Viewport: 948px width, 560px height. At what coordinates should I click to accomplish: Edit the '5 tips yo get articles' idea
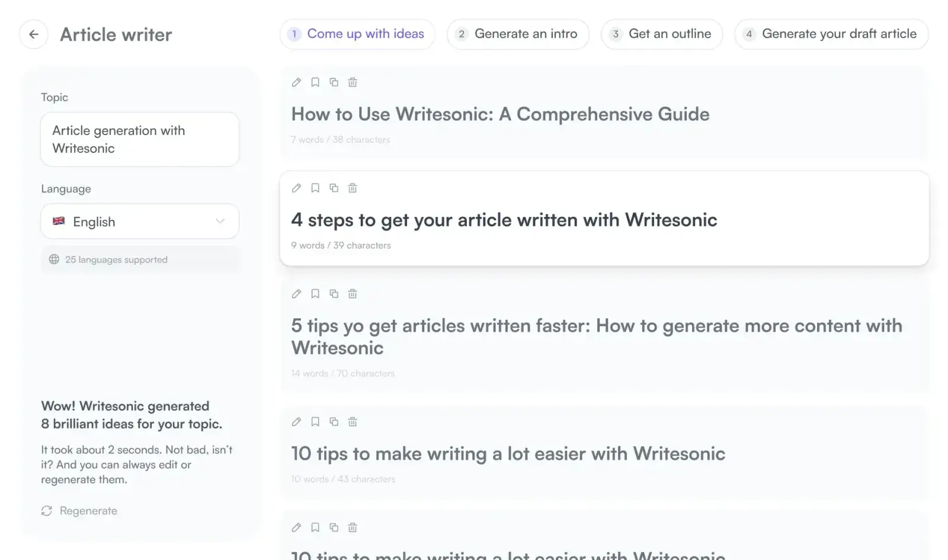point(296,294)
